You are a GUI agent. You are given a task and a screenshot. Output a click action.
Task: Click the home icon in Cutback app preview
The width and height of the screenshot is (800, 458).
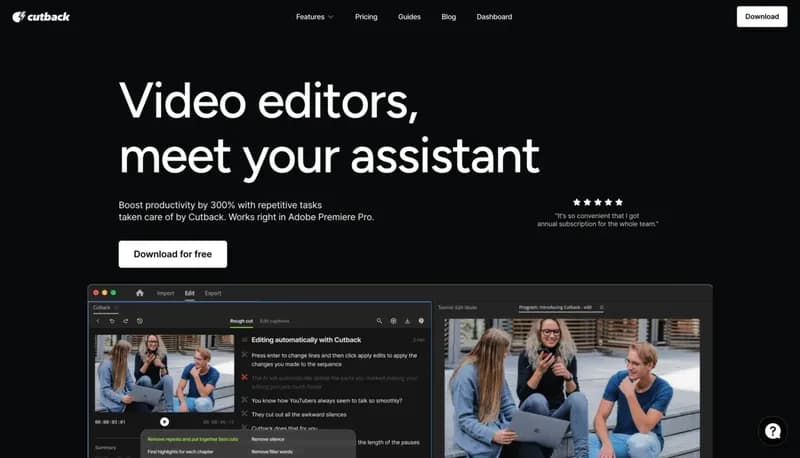140,293
